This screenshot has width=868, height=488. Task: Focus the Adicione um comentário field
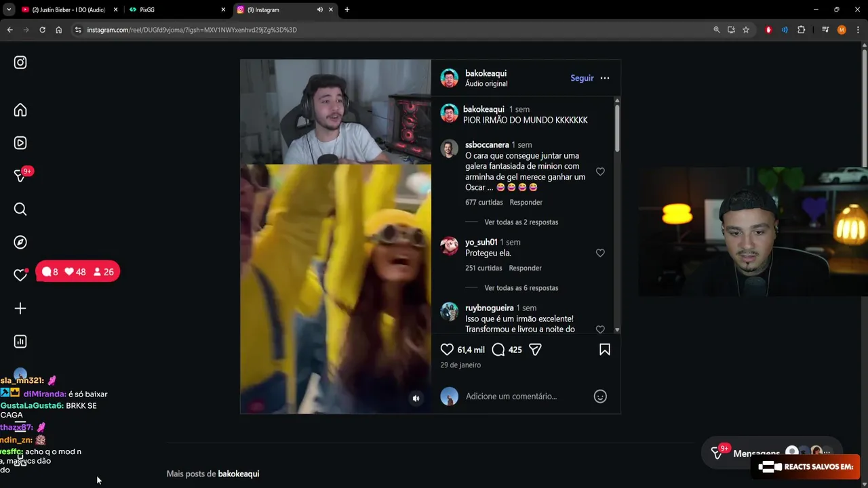(511, 396)
